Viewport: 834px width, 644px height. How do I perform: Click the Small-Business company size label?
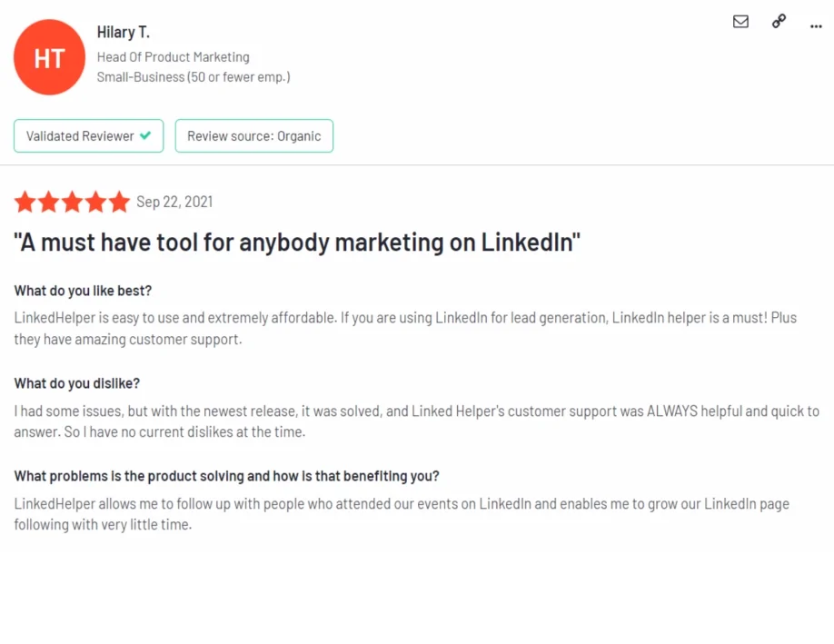point(194,77)
